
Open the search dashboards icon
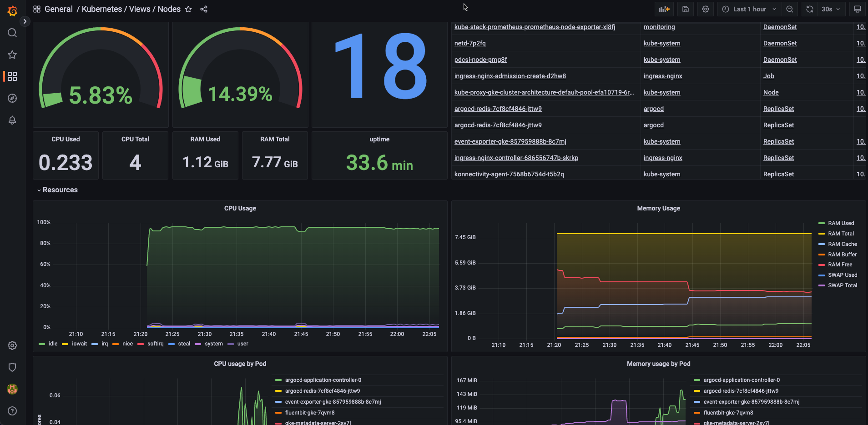click(12, 33)
